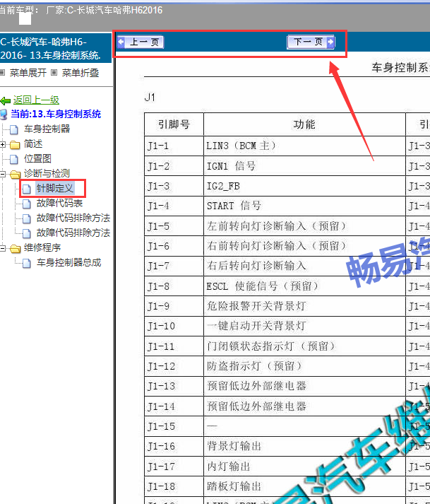The height and width of the screenshot is (504, 430).
Task: Click the left arrow icon on 上一页
Action: coord(121,42)
